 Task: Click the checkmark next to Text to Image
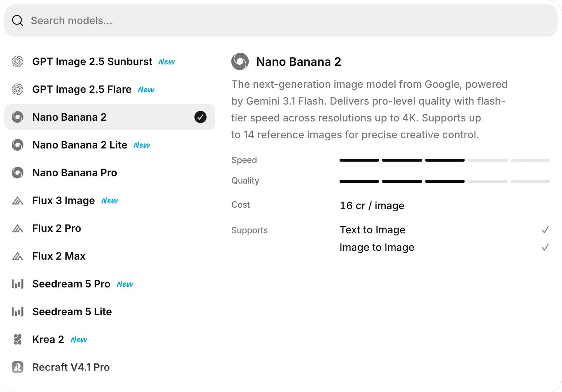point(545,230)
